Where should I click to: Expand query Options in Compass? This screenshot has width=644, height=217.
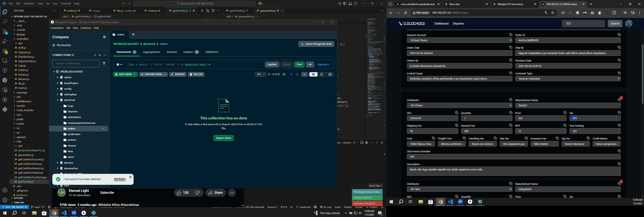pos(324,64)
